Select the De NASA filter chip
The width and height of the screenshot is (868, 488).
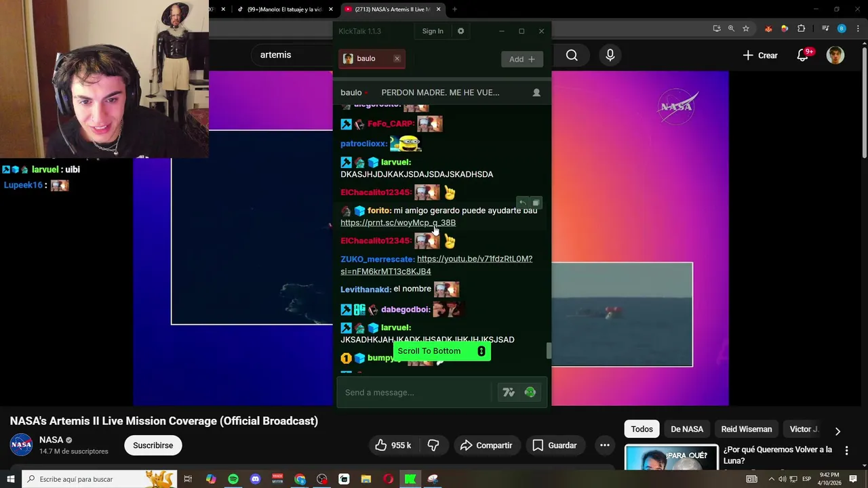687,429
